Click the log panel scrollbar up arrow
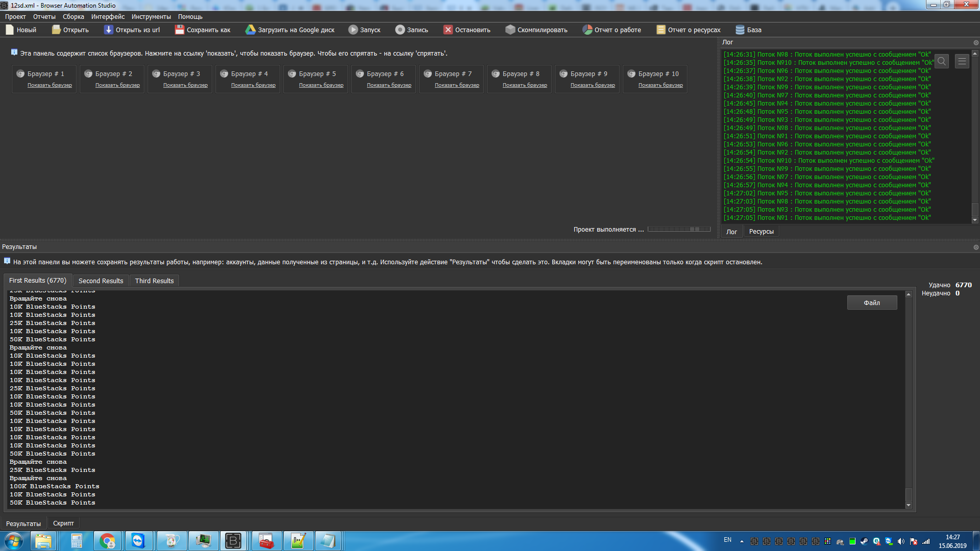 point(975,53)
